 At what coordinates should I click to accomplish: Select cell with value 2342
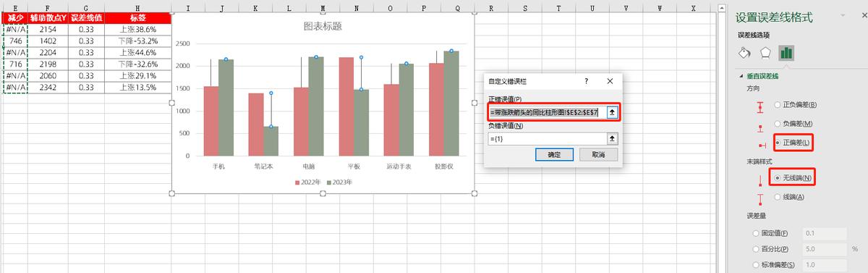48,87
